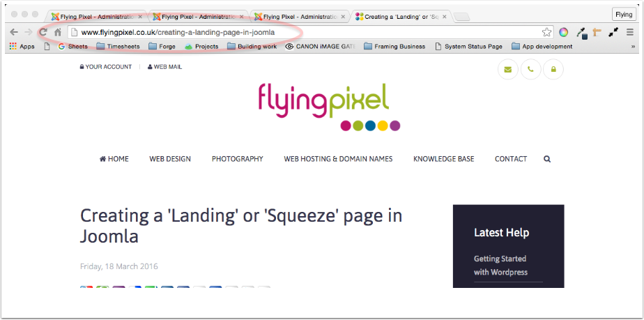The image size is (644, 320).
Task: Click the browser home icon
Action: (x=58, y=32)
